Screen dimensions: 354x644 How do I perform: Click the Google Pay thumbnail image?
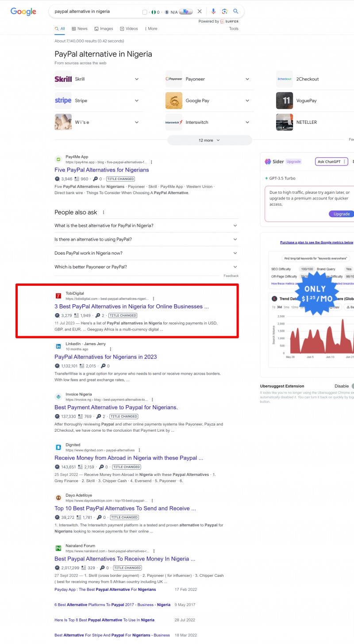pyautogui.click(x=174, y=100)
